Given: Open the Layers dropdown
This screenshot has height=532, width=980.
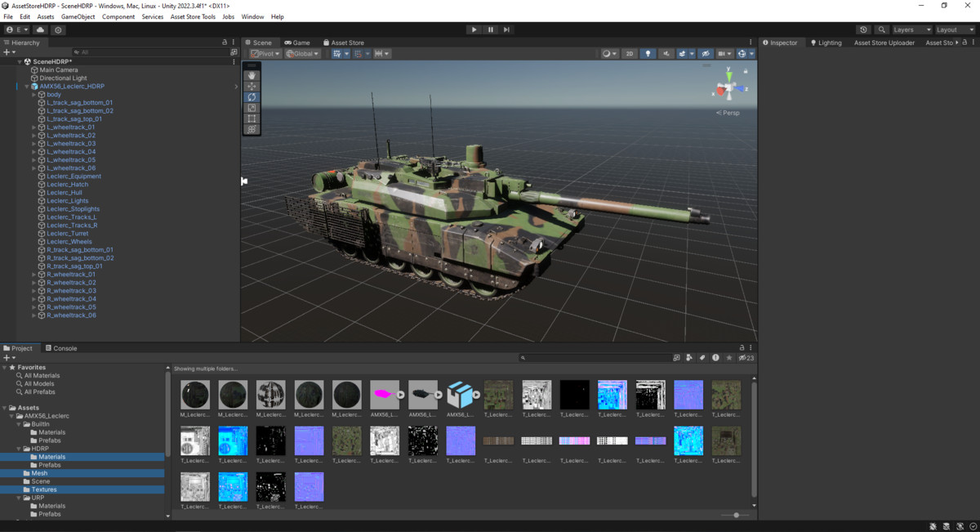Looking at the screenshot, I should 912,29.
